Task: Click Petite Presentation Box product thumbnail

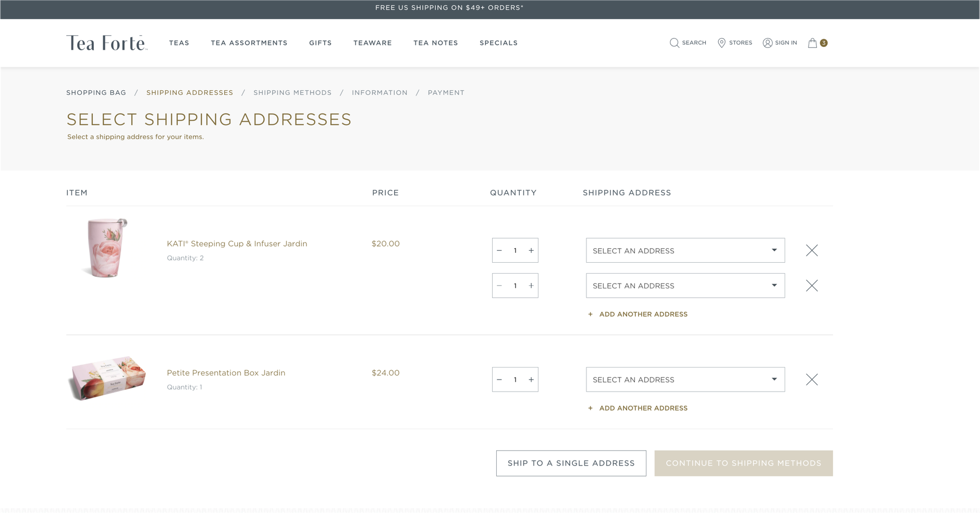Action: (x=106, y=378)
